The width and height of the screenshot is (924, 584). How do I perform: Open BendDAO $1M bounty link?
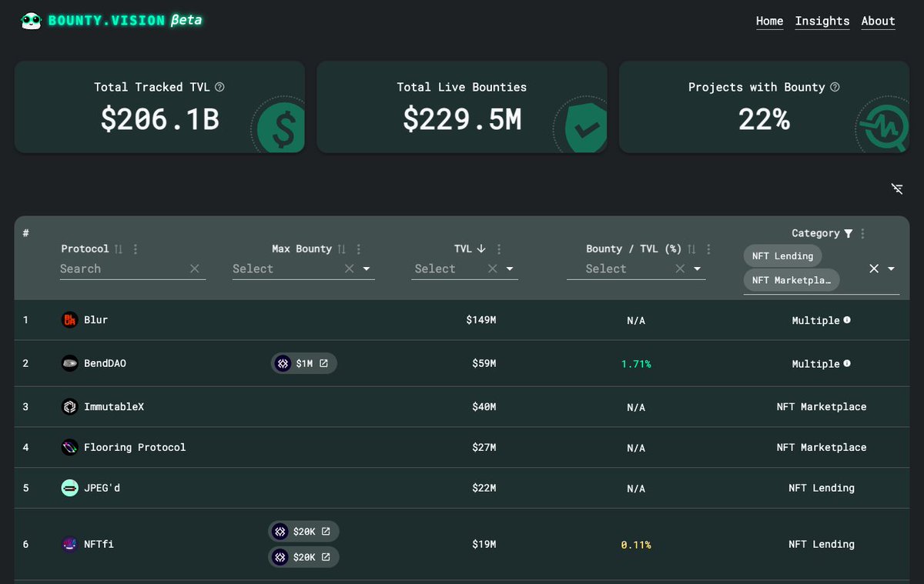tap(304, 363)
